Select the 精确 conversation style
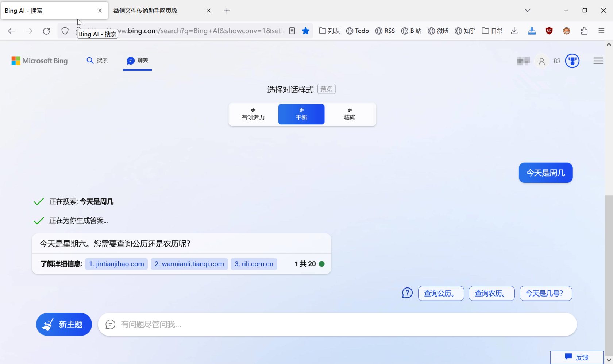The height and width of the screenshot is (364, 613). (349, 114)
